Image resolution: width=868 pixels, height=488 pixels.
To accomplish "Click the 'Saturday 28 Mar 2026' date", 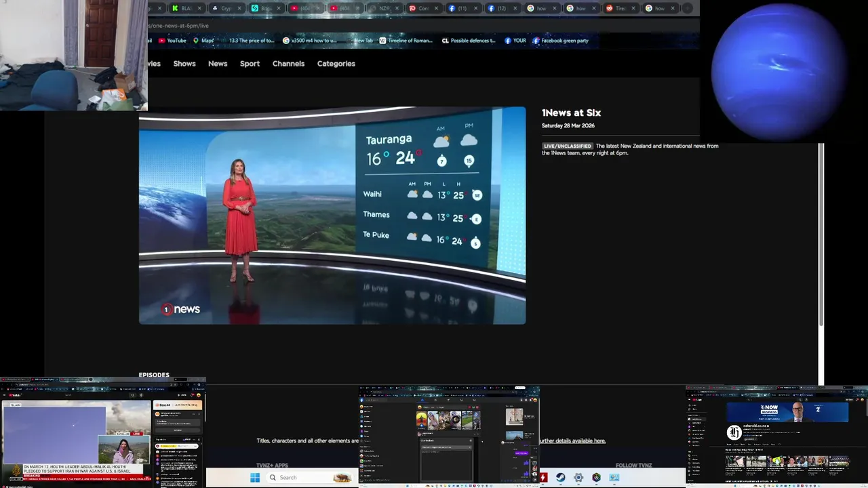I will [568, 126].
